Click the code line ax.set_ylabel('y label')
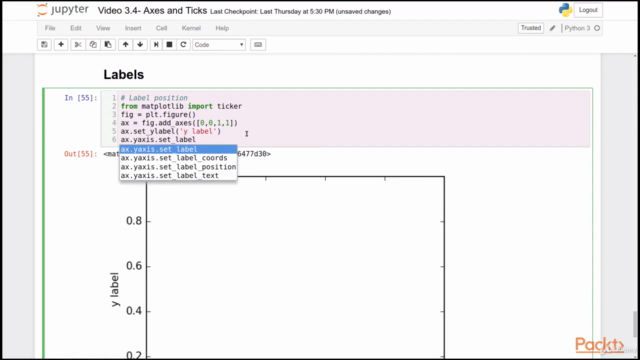Image resolution: width=640 pixels, height=360 pixels. (171, 131)
